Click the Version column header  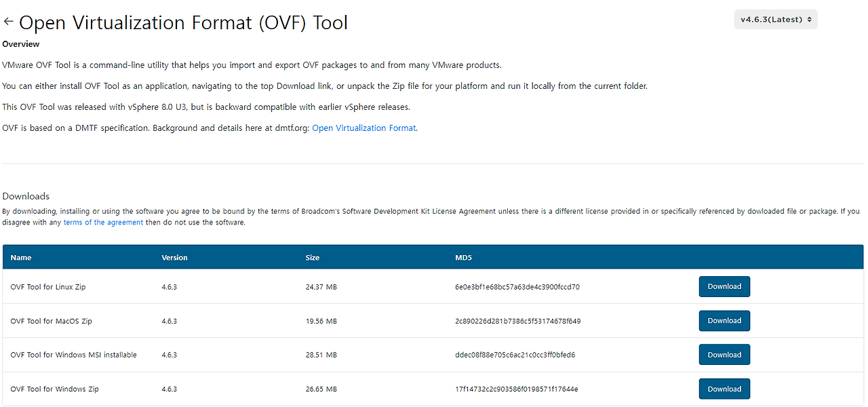(175, 257)
